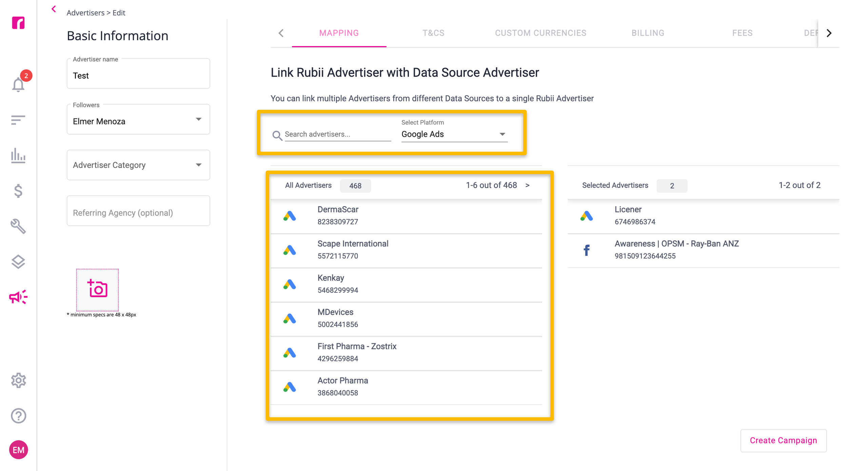Open the help question mark icon
Image resolution: width=868 pixels, height=471 pixels.
pos(18,416)
